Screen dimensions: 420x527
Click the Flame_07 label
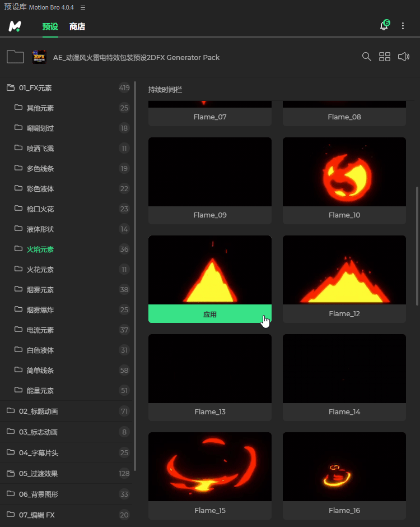[x=210, y=117]
